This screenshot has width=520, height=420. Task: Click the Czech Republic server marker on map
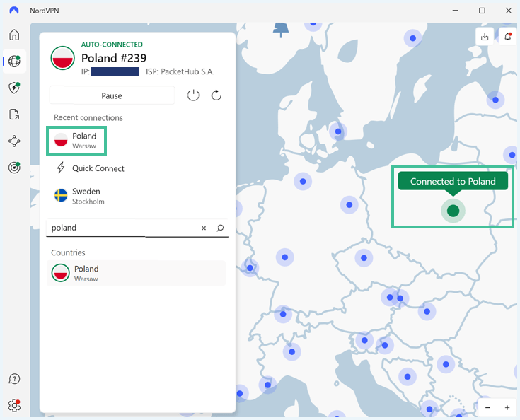[x=364, y=258]
